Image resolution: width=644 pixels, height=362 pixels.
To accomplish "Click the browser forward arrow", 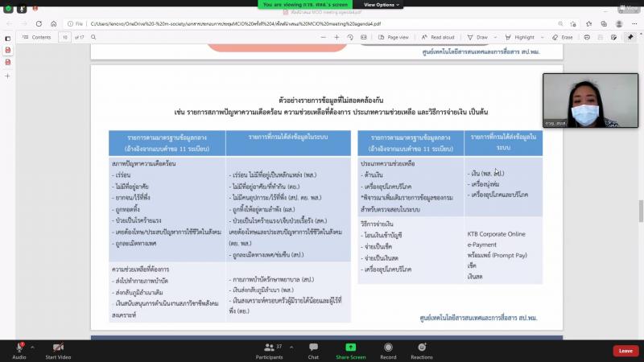I will [x=24, y=24].
